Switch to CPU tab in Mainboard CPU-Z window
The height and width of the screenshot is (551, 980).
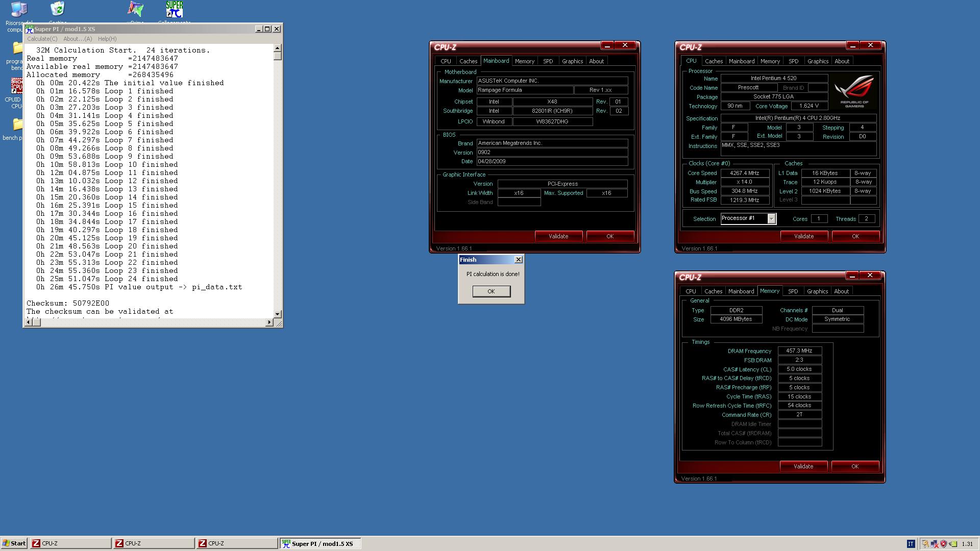pyautogui.click(x=446, y=61)
